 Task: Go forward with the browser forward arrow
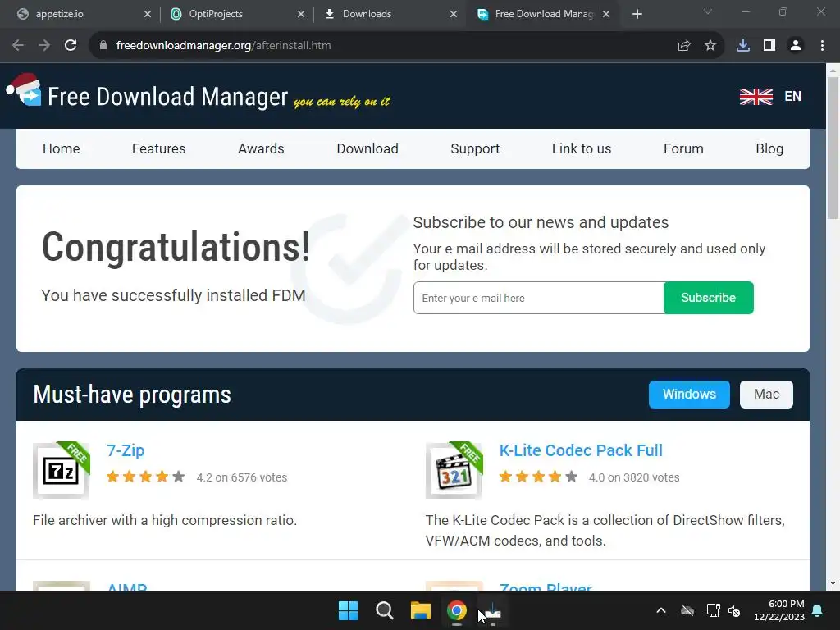pos(44,46)
